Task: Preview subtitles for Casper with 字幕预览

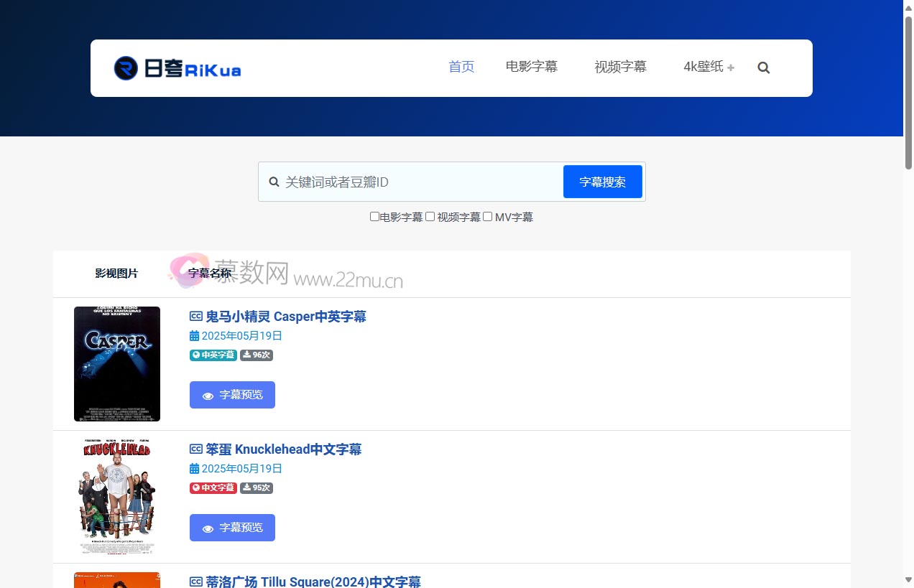Action: tap(232, 395)
